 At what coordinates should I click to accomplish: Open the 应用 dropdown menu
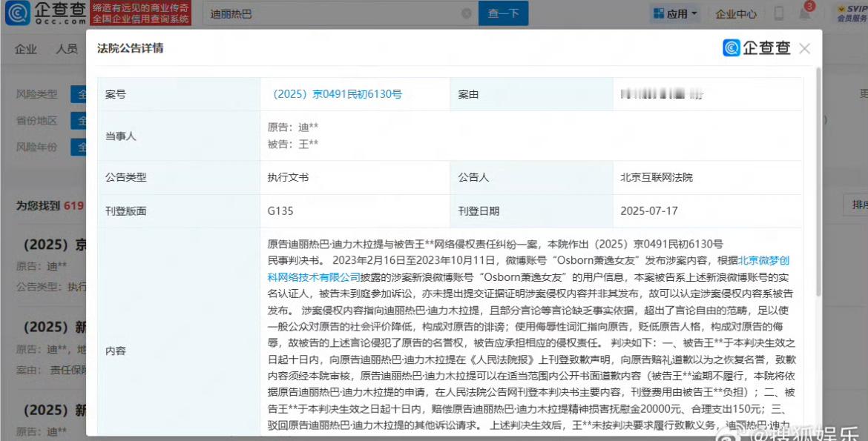click(x=675, y=14)
